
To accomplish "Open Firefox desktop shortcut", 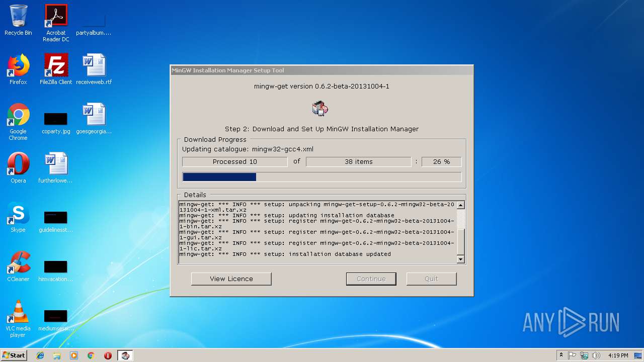I will [x=18, y=69].
